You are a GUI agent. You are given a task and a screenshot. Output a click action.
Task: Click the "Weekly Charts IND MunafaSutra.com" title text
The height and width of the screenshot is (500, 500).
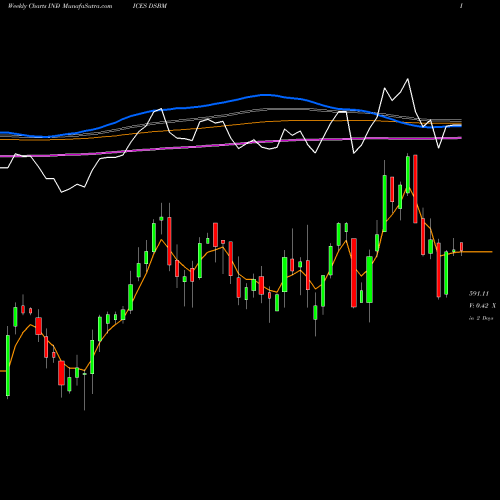pyautogui.click(x=60, y=6)
